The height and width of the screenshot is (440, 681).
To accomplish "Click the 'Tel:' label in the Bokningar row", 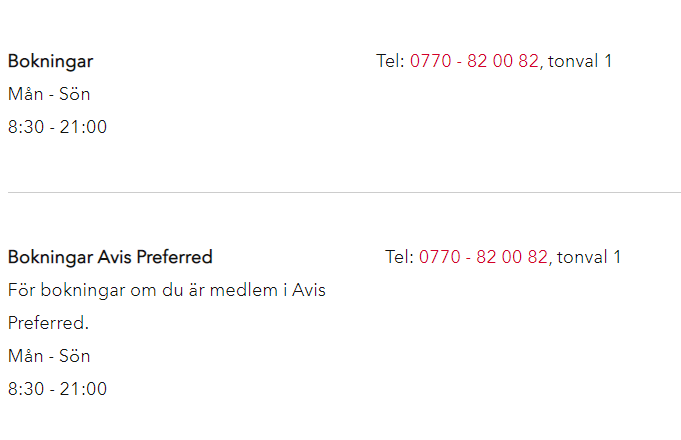I will (390, 61).
